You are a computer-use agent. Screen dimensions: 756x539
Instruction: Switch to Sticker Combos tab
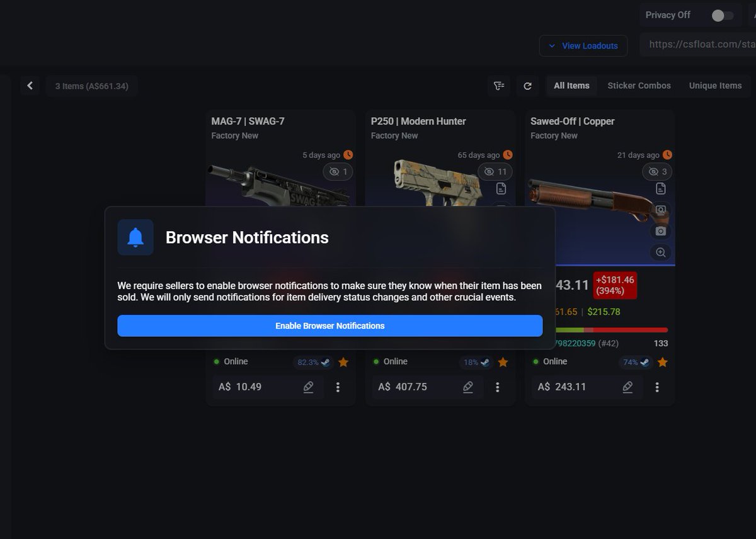(639, 86)
